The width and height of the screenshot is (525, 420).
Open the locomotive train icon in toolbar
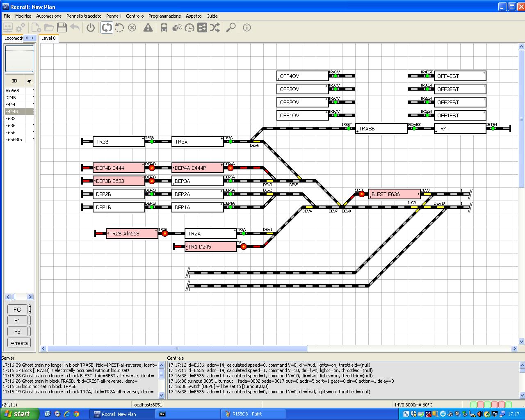point(164,28)
